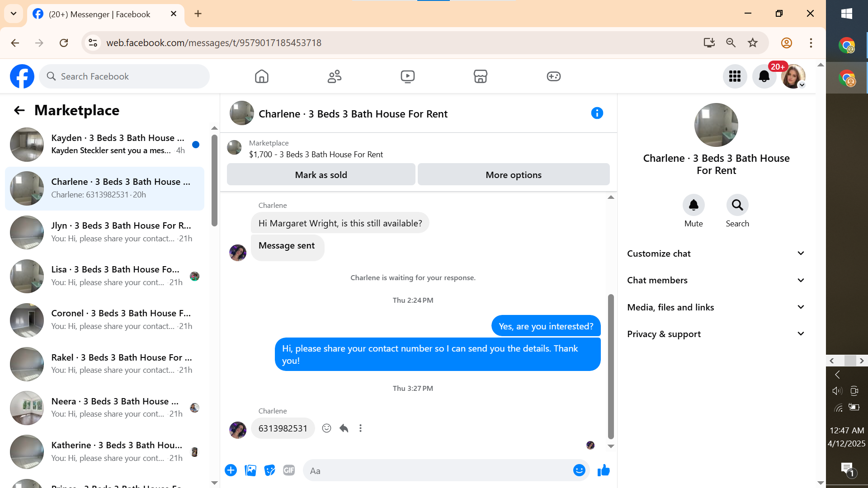Open Rakel conversation
This screenshot has height=488, width=868.
pyautogui.click(x=105, y=364)
